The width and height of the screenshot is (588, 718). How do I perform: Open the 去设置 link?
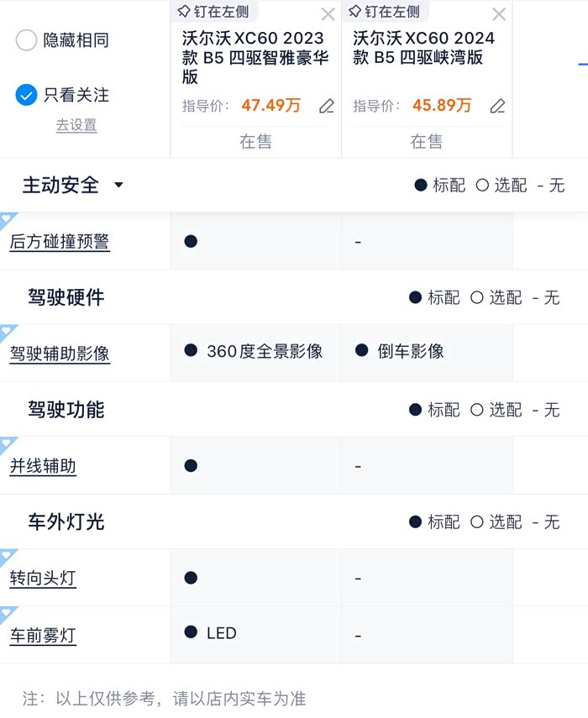(76, 125)
